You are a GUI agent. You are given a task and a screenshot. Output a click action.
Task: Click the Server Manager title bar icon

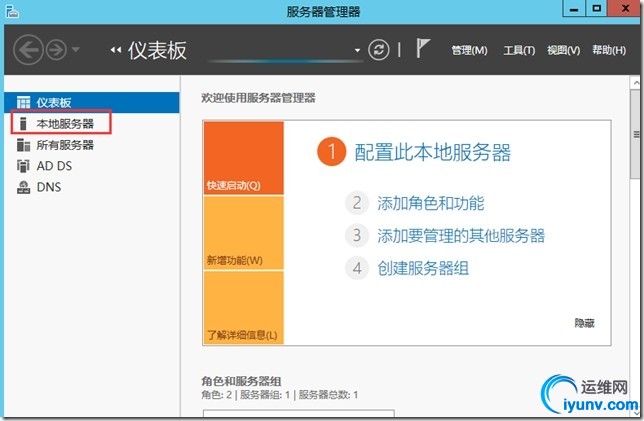(x=12, y=11)
